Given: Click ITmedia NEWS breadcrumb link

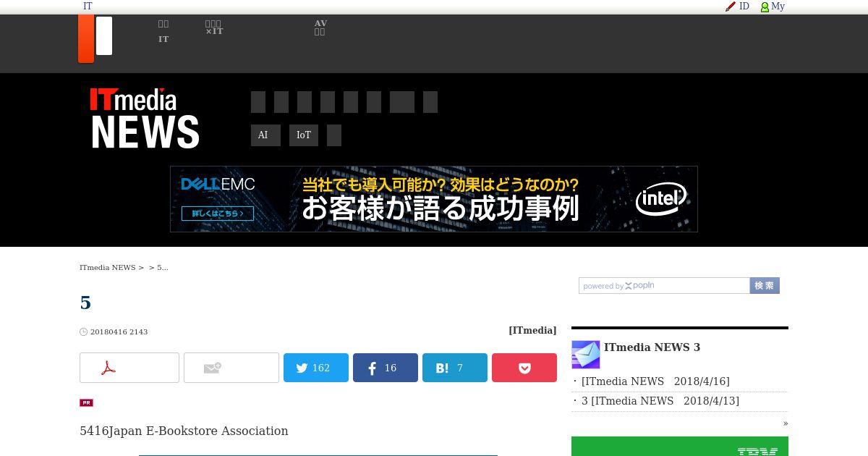Looking at the screenshot, I should coord(107,268).
